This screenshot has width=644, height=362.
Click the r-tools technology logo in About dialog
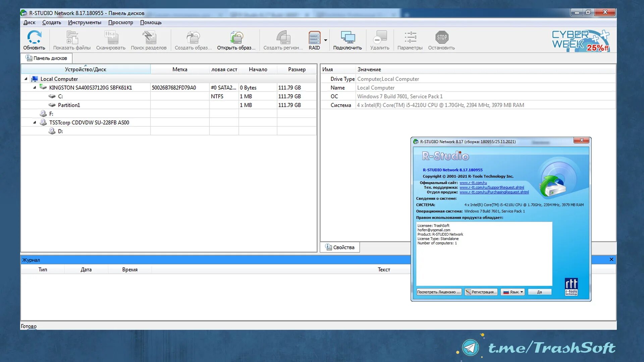pos(571,287)
